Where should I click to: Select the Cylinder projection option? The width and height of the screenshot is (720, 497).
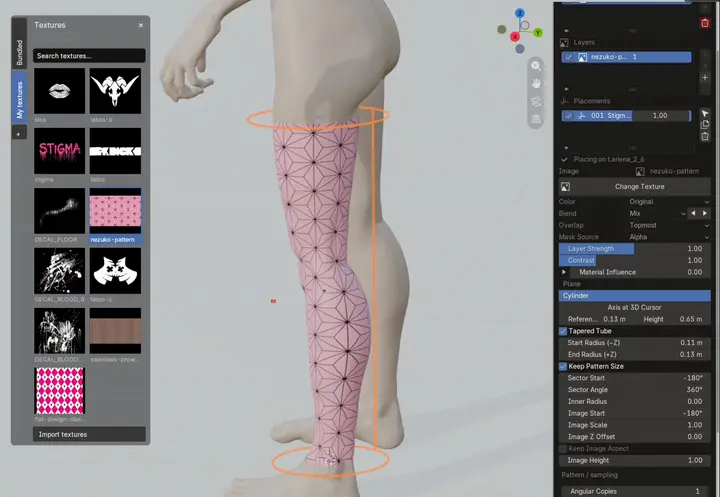[635, 296]
